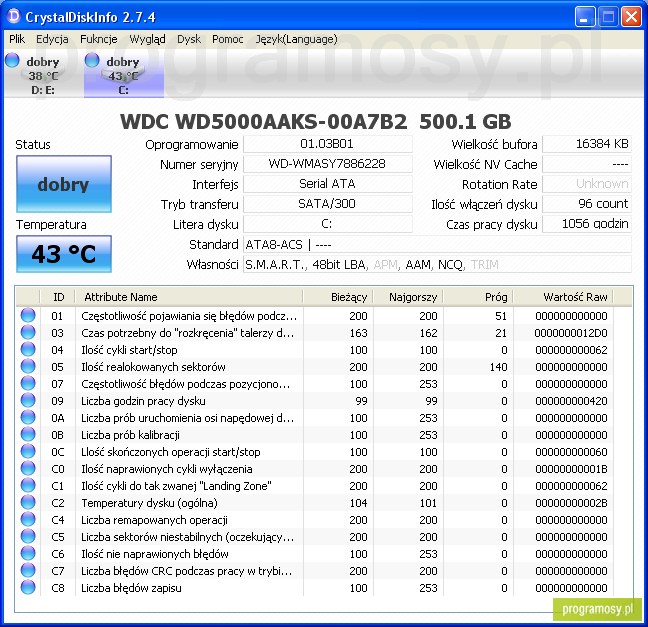Screen dimensions: 648x627
Task: Close the CrystalDiskInfo window
Action: pyautogui.click(x=631, y=17)
